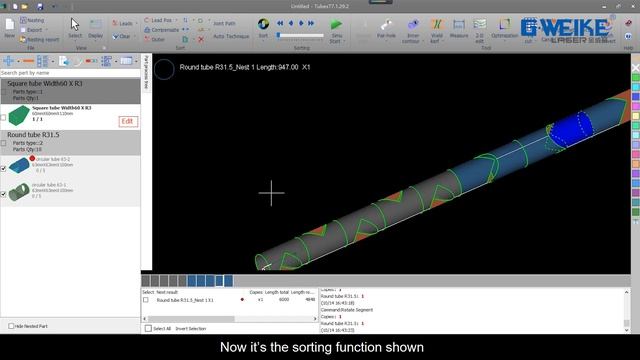This screenshot has height=360, width=640.
Task: Click the Clear tool
Action: [x=121, y=37]
